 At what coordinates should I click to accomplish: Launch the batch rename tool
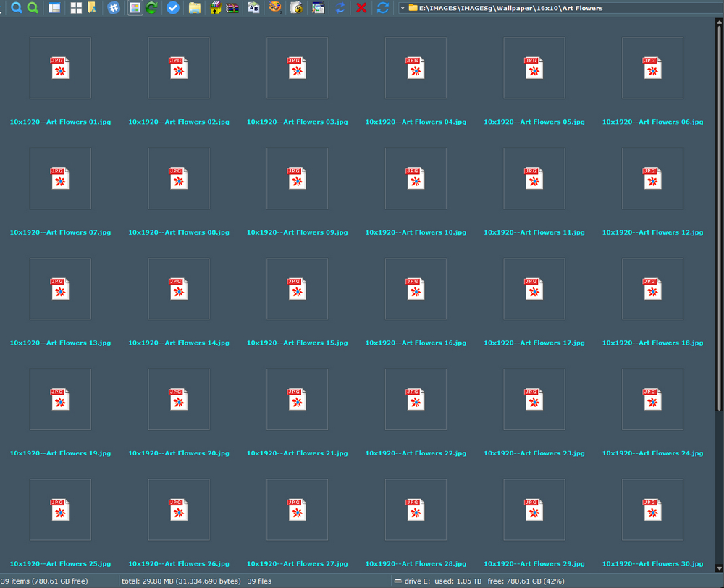click(x=253, y=8)
